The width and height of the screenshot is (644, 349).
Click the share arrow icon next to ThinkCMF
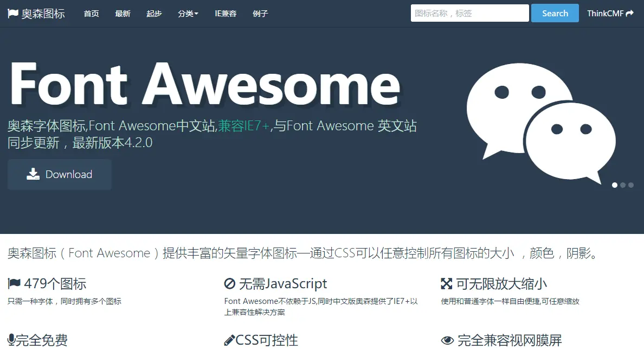tap(629, 14)
